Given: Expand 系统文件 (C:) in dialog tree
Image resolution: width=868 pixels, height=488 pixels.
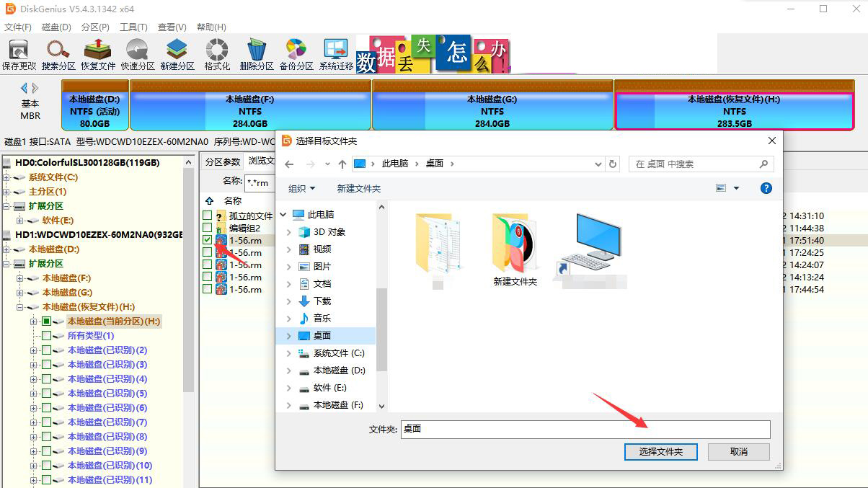Looking at the screenshot, I should 289,353.
